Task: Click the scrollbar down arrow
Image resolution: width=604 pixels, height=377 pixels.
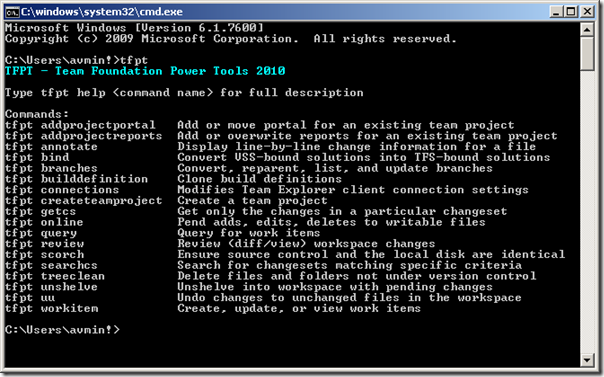Action: [587, 360]
